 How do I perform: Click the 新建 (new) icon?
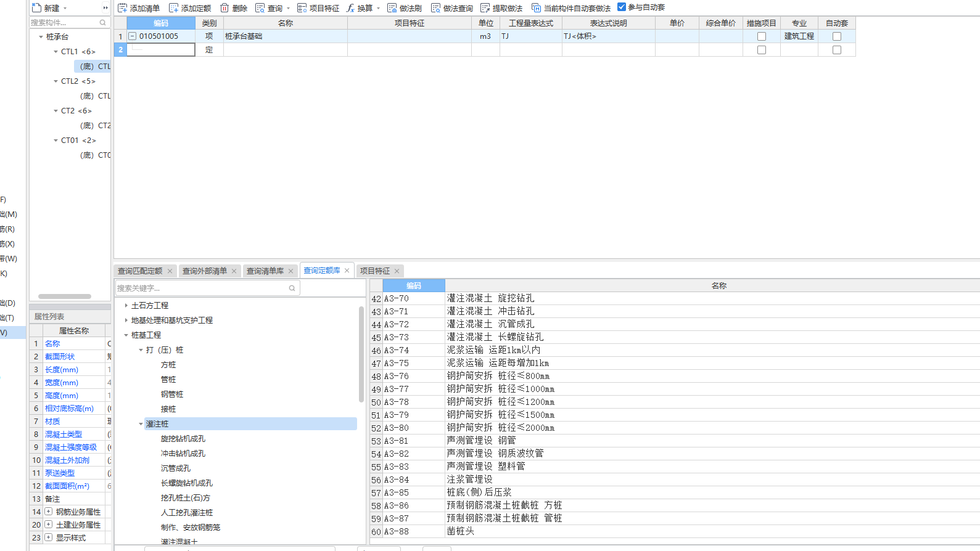36,8
